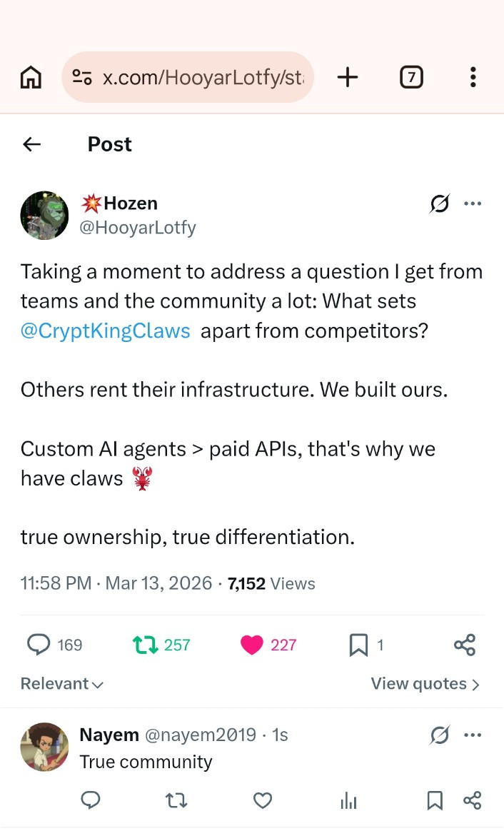This screenshot has width=504, height=836.
Task: Open the tab switcher showing 7 tabs
Action: point(410,77)
